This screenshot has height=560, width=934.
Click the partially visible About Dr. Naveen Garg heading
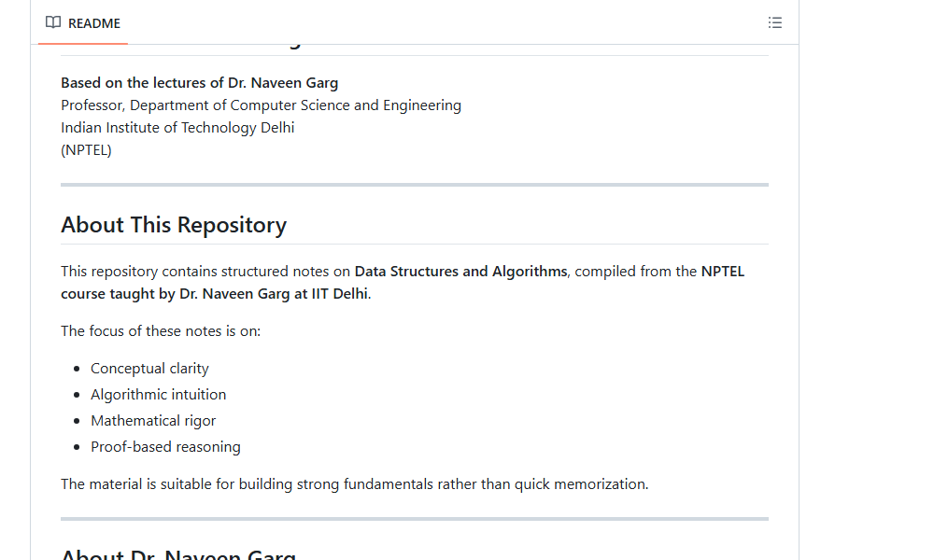coord(178,554)
